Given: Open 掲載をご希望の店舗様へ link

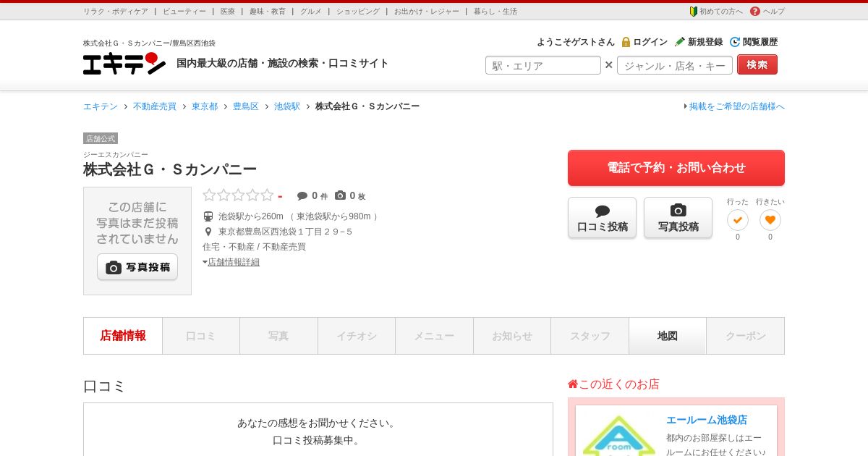Looking at the screenshot, I should [x=737, y=106].
